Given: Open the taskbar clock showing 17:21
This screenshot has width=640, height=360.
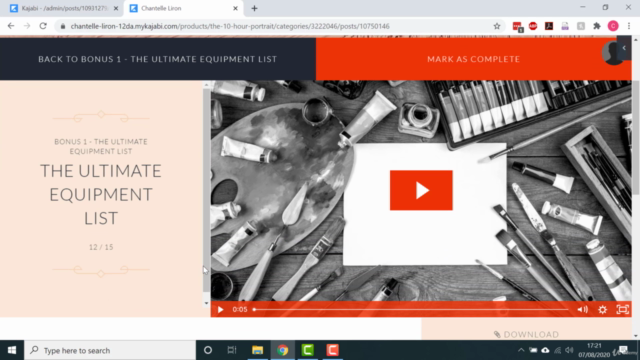Looking at the screenshot, I should tap(594, 350).
